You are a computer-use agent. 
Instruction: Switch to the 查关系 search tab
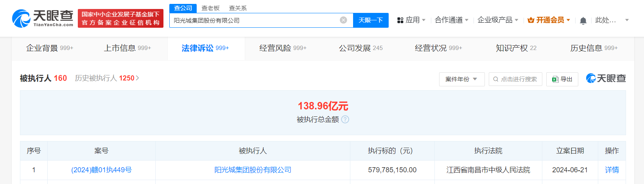238,8
